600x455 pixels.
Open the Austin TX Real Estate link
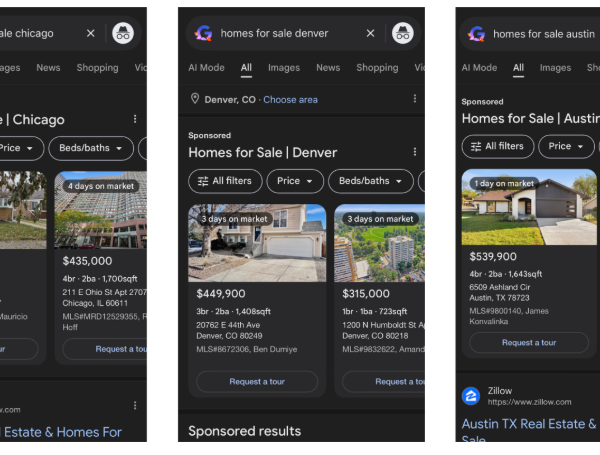529,432
